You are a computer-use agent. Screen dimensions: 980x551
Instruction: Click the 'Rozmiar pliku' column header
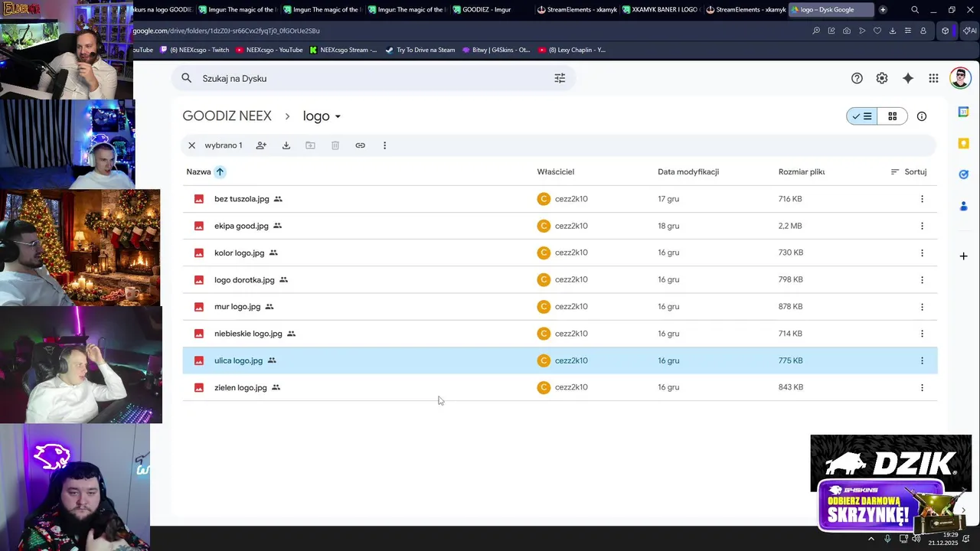(x=802, y=172)
